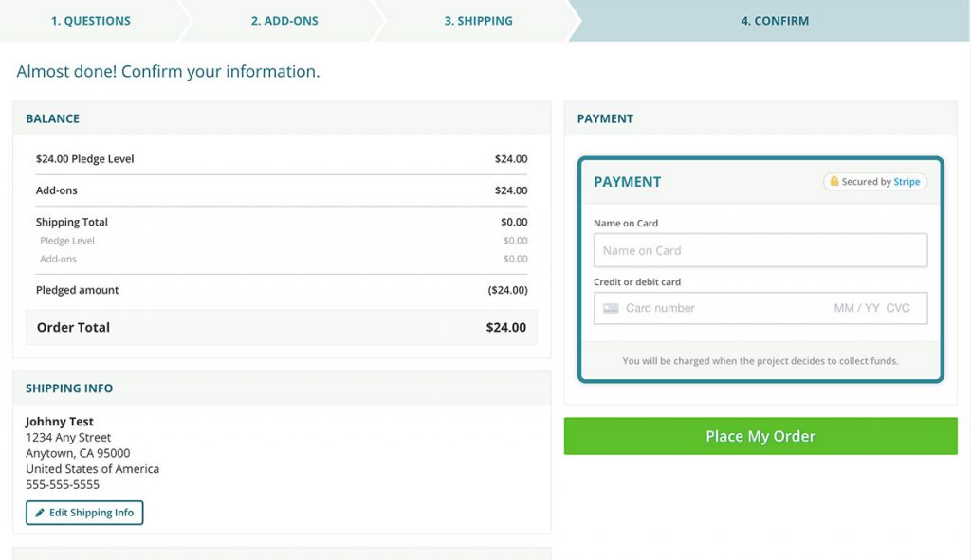Viewport: 971px width, 560px height.
Task: Click the Add-ons balance line
Action: point(281,190)
